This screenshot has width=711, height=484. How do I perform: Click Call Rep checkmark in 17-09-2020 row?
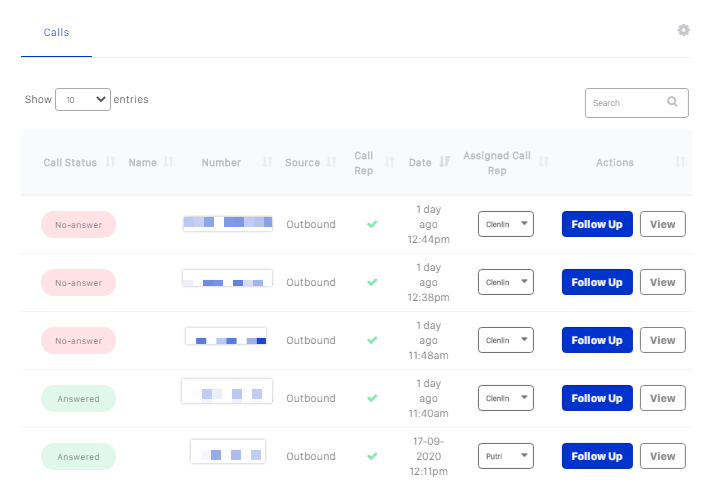pos(372,456)
